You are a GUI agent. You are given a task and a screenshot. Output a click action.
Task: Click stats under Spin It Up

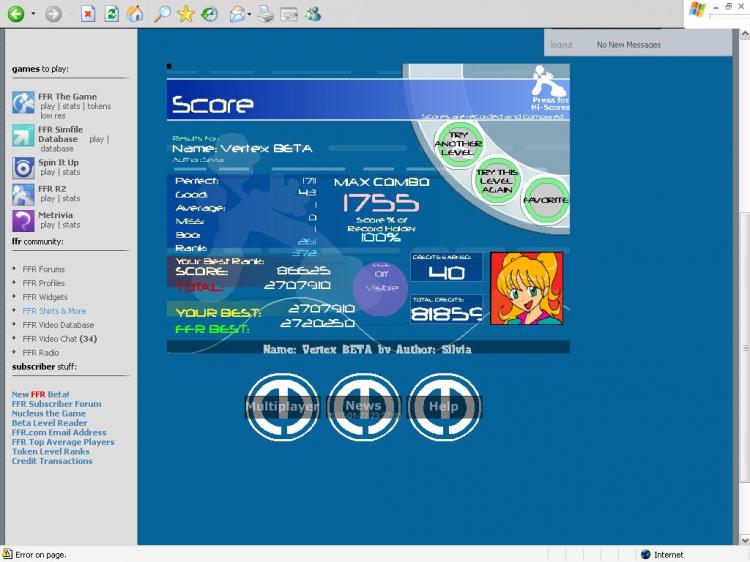(71, 172)
